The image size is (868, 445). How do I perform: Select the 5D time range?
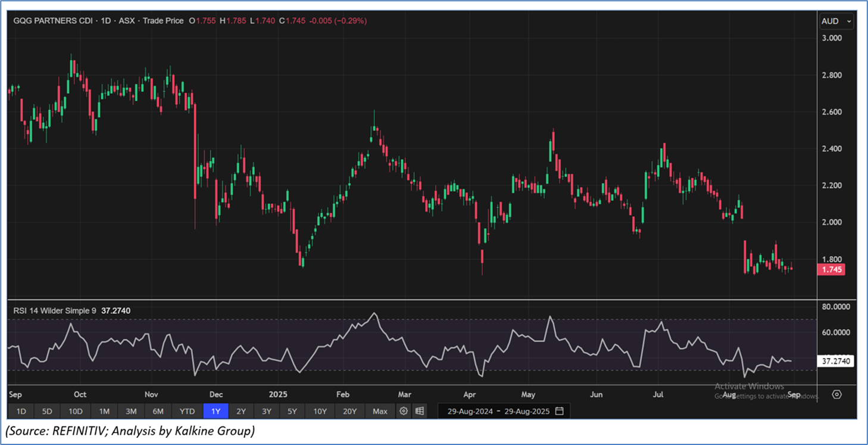(x=47, y=411)
